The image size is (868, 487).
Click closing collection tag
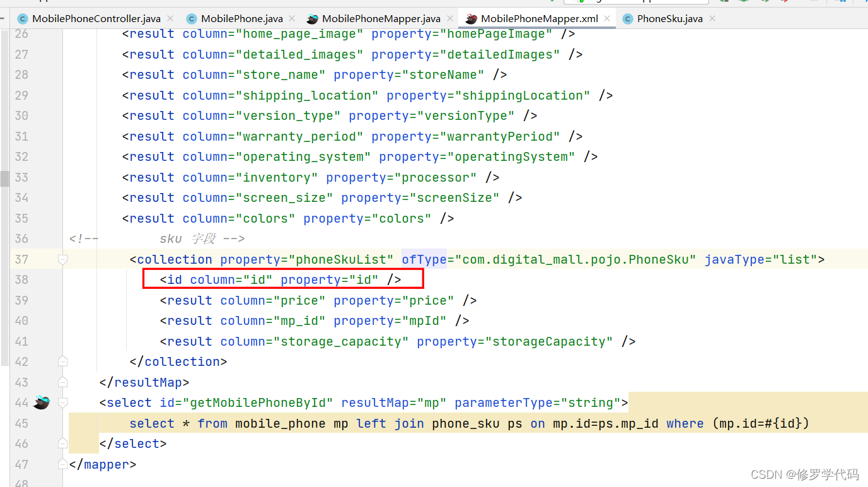click(178, 361)
